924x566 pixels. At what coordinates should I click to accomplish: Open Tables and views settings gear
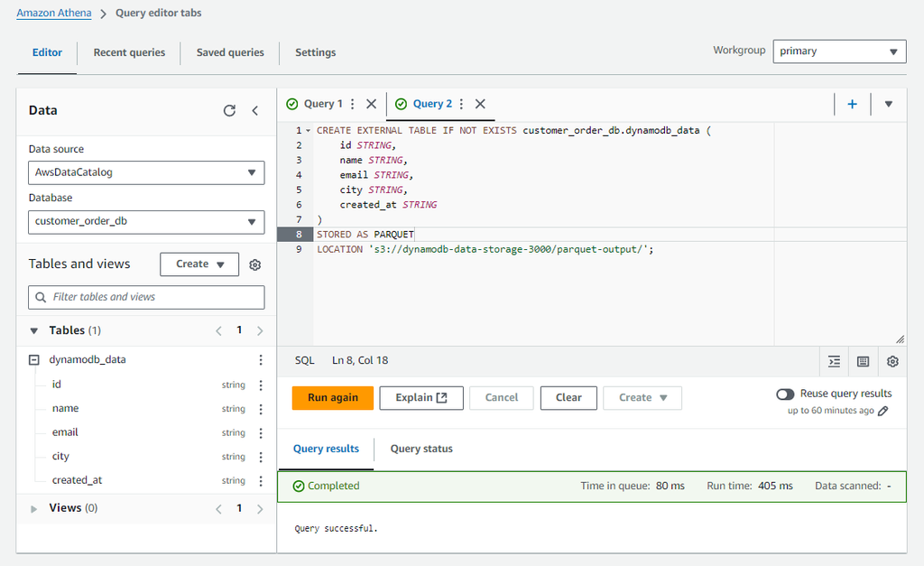click(x=254, y=264)
